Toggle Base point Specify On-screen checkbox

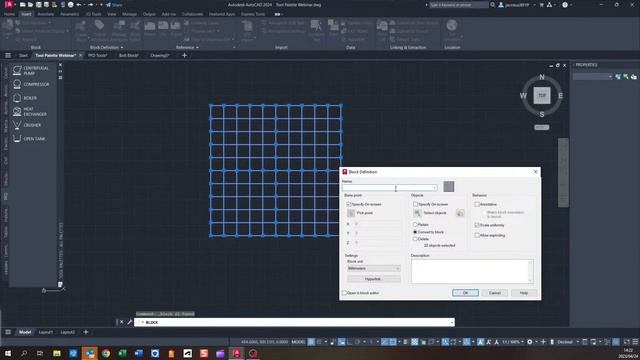(349, 204)
